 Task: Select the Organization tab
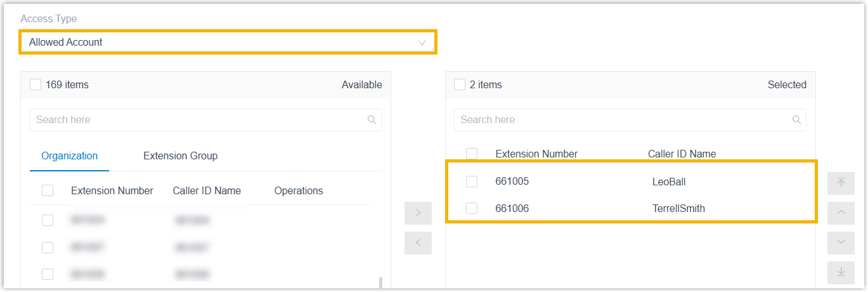pos(69,156)
